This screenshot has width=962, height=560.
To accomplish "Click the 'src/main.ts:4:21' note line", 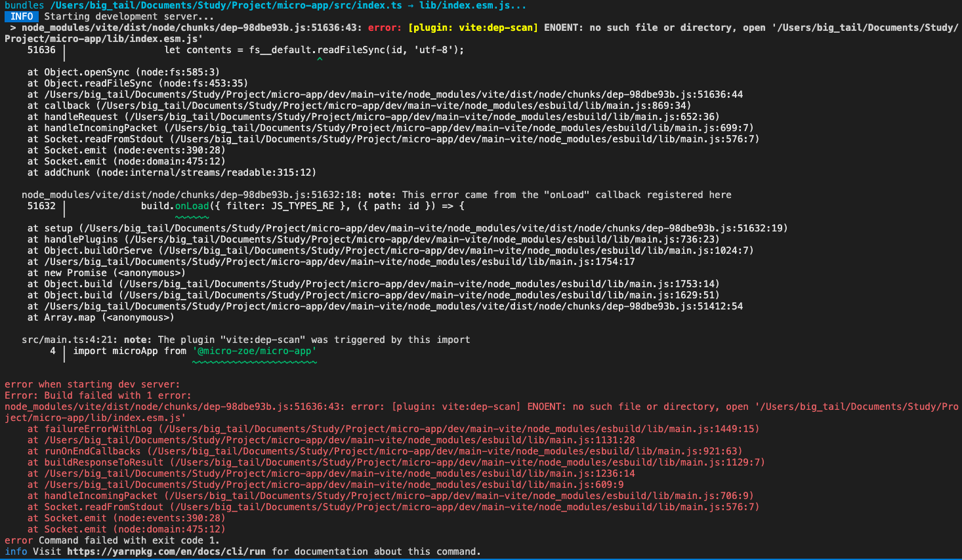I will pos(246,340).
